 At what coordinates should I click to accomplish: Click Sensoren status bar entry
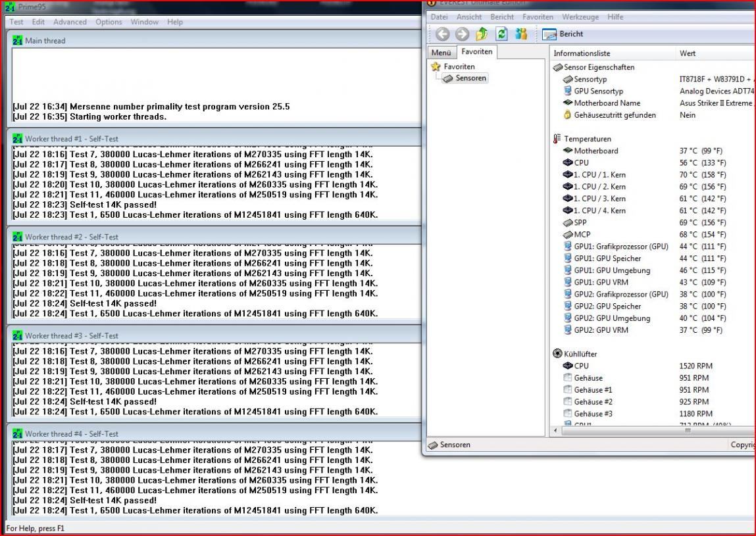449,445
